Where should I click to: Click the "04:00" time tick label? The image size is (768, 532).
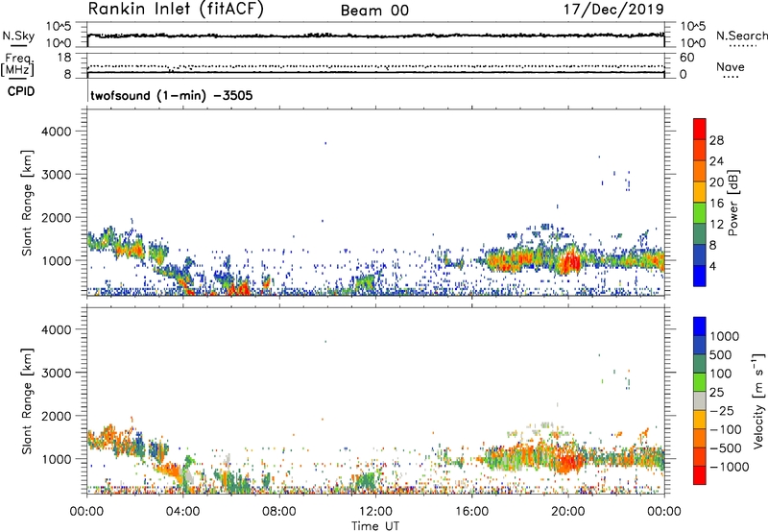[x=182, y=512]
